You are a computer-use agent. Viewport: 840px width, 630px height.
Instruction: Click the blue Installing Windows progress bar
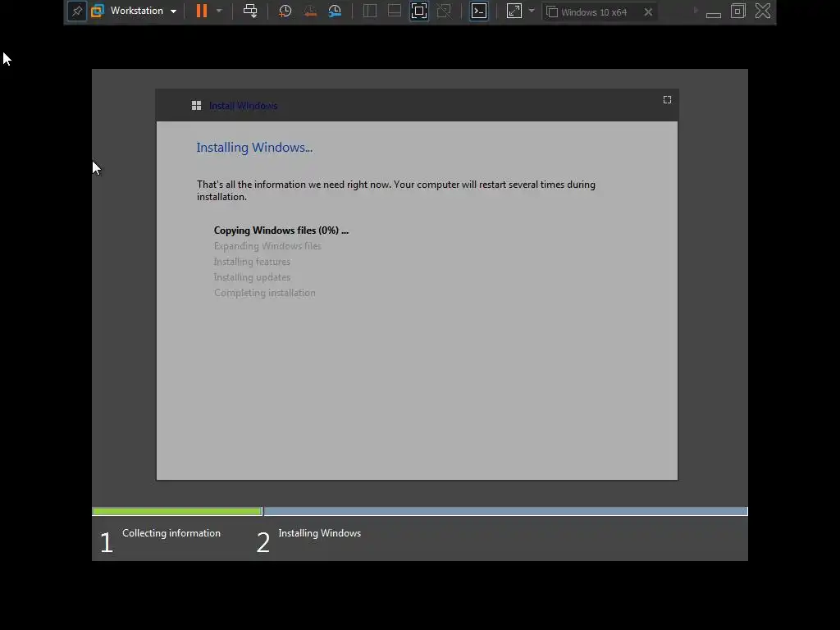pyautogui.click(x=505, y=512)
